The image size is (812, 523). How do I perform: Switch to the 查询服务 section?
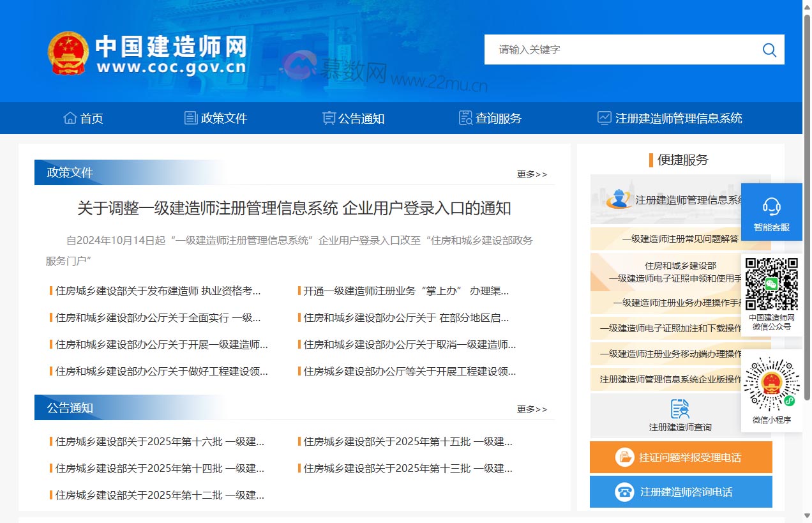[x=498, y=118]
